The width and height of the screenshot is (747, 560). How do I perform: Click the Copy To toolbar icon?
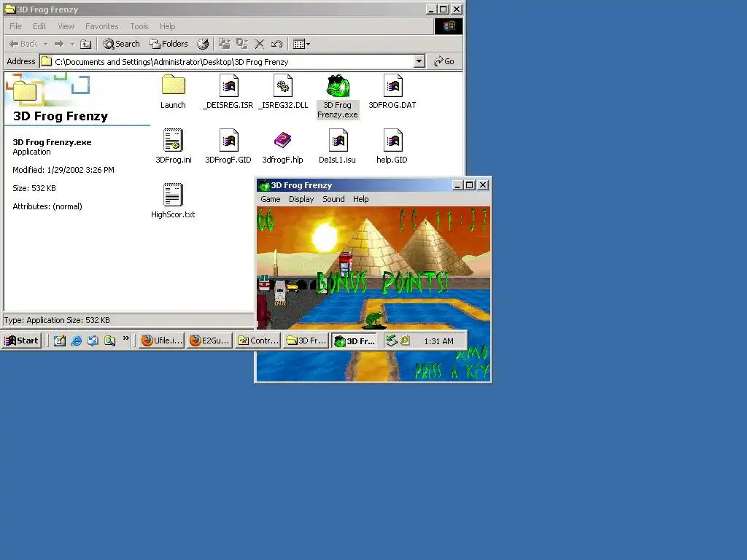(242, 44)
